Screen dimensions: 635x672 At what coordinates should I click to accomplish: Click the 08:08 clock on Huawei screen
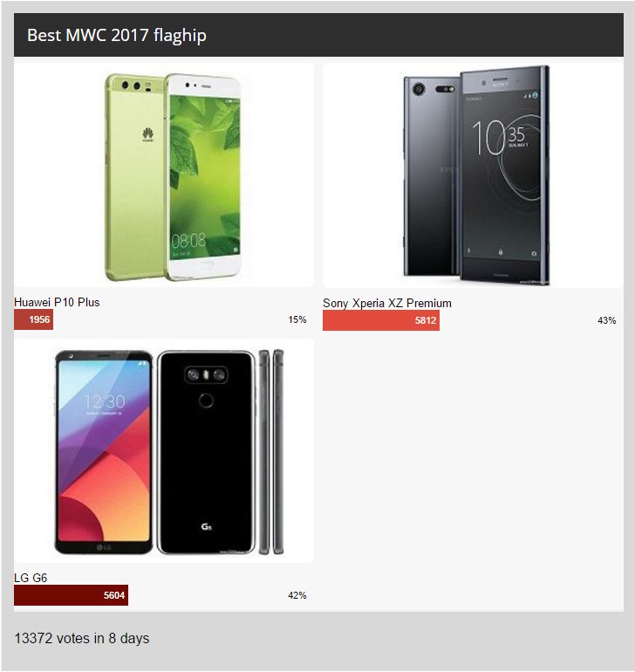(x=188, y=241)
